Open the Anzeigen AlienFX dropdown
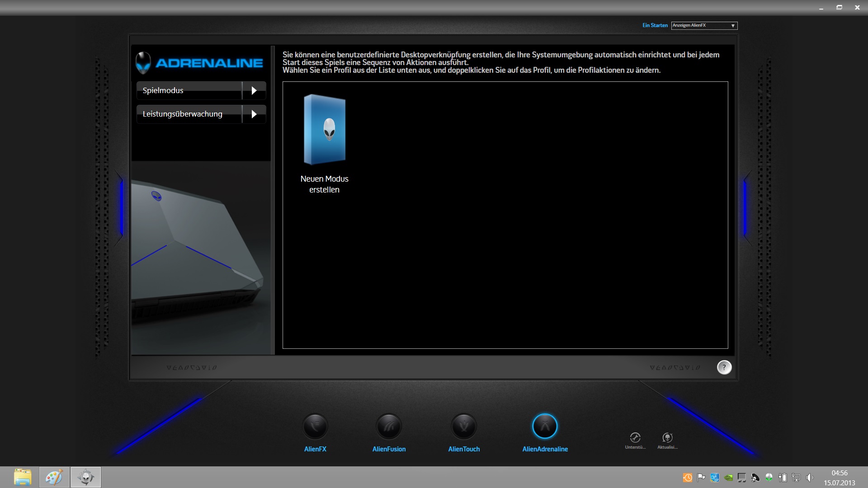868x488 pixels. click(x=704, y=26)
